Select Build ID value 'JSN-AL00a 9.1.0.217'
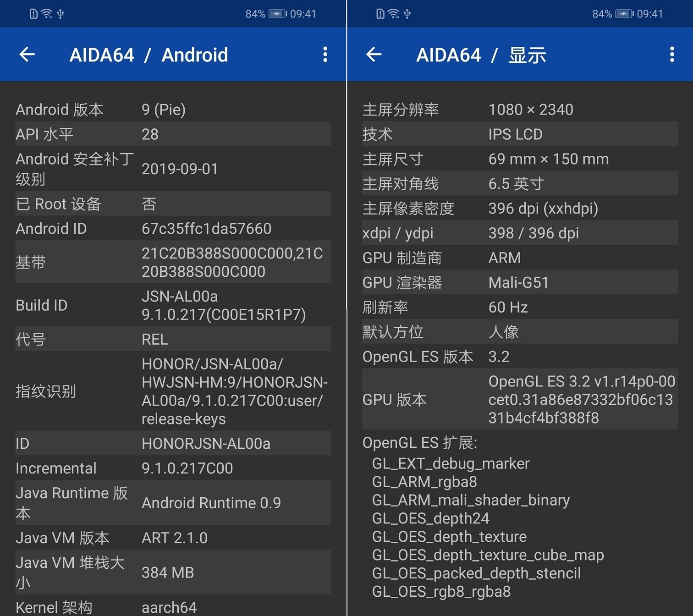The height and width of the screenshot is (616, 693). [x=224, y=305]
